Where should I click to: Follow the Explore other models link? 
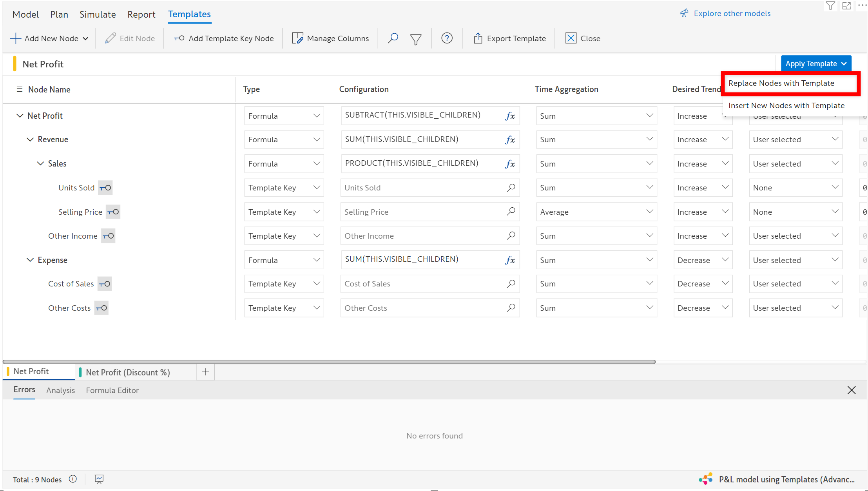(732, 13)
